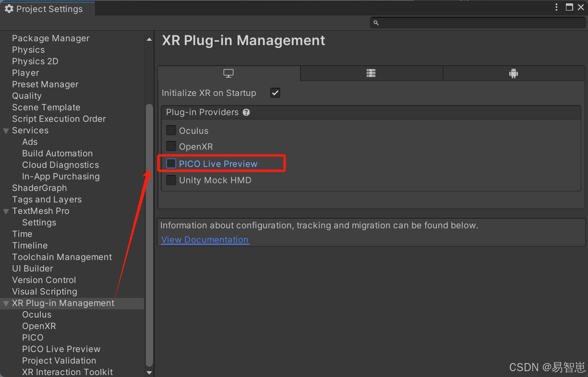Click the magnifier icon in search field
This screenshot has height=377, width=588.
pyautogui.click(x=376, y=23)
